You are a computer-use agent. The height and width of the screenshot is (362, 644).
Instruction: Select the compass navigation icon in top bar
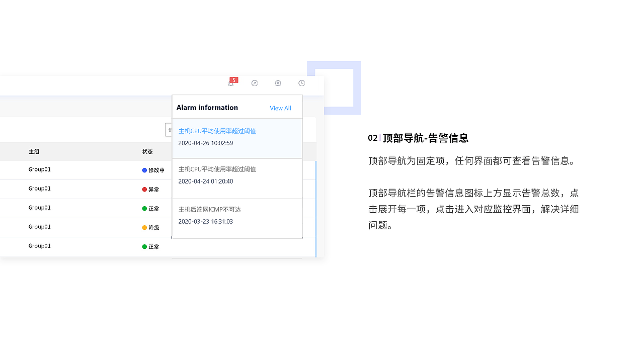pos(255,83)
